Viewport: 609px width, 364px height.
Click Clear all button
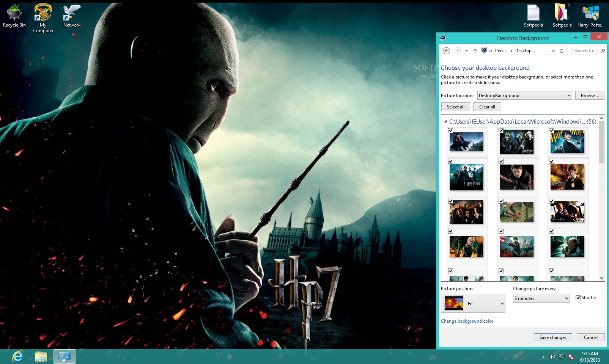click(x=487, y=107)
